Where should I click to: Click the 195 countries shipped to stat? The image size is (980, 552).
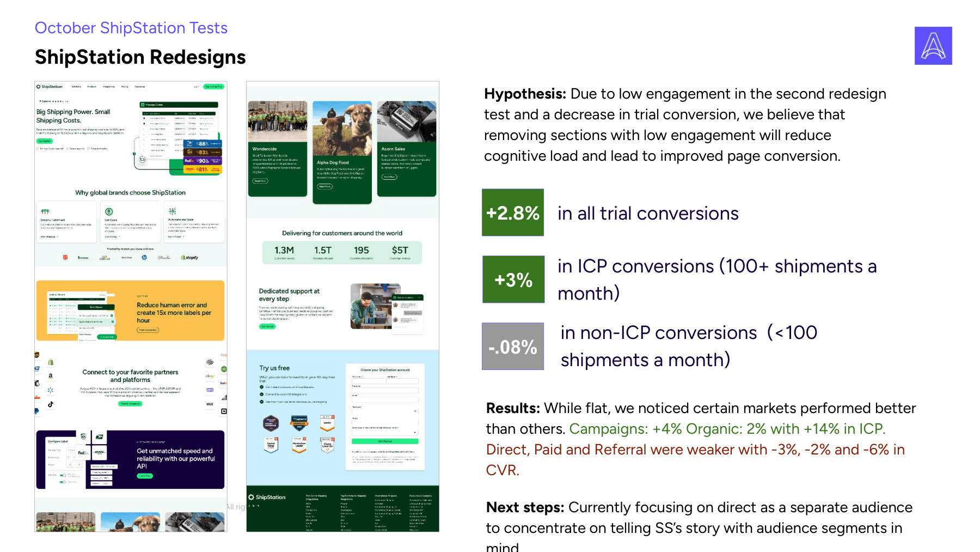click(x=362, y=252)
